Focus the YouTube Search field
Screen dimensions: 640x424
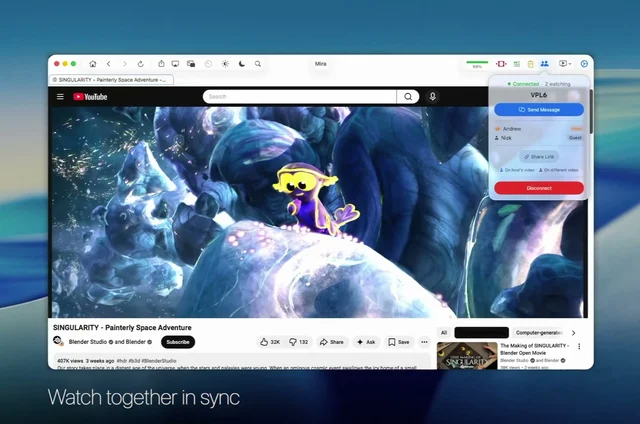pyautogui.click(x=299, y=97)
